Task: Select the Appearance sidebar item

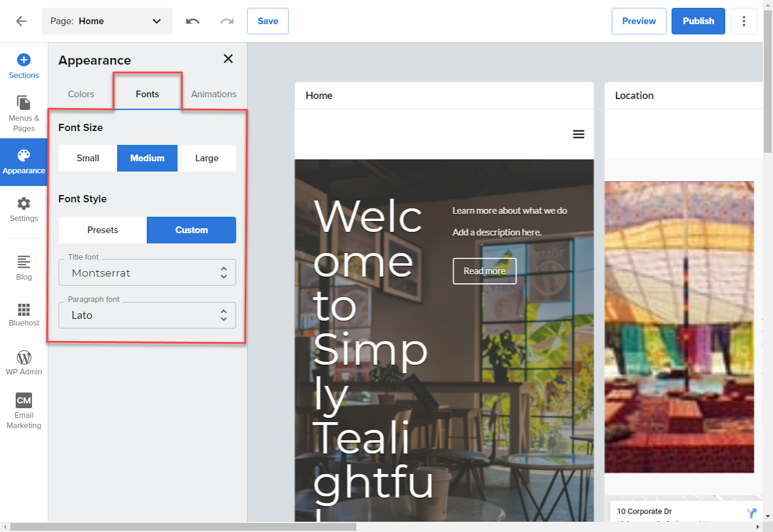Action: pyautogui.click(x=24, y=162)
